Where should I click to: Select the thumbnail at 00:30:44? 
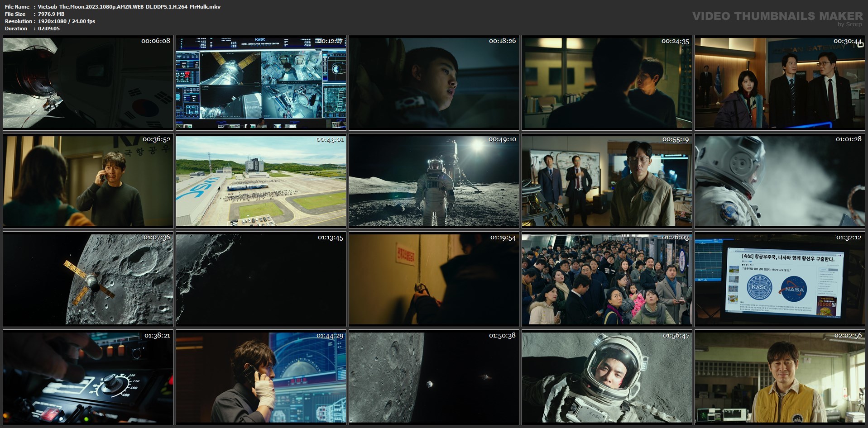(780, 82)
